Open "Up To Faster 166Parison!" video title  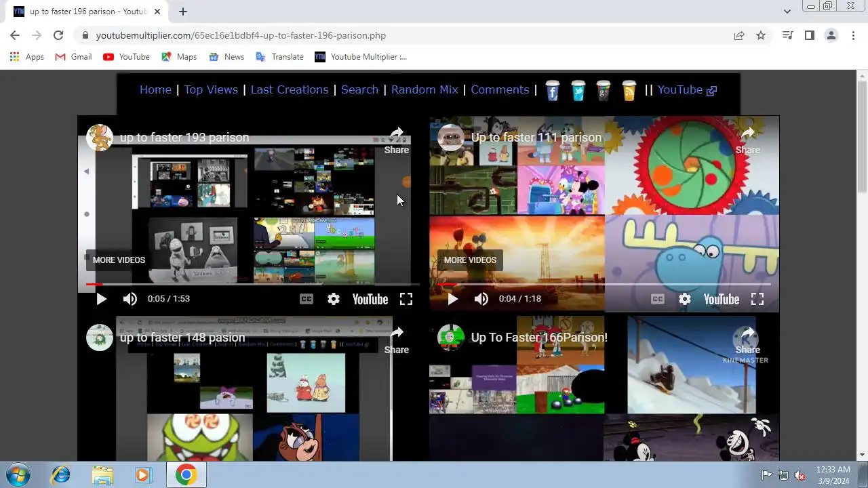point(539,338)
